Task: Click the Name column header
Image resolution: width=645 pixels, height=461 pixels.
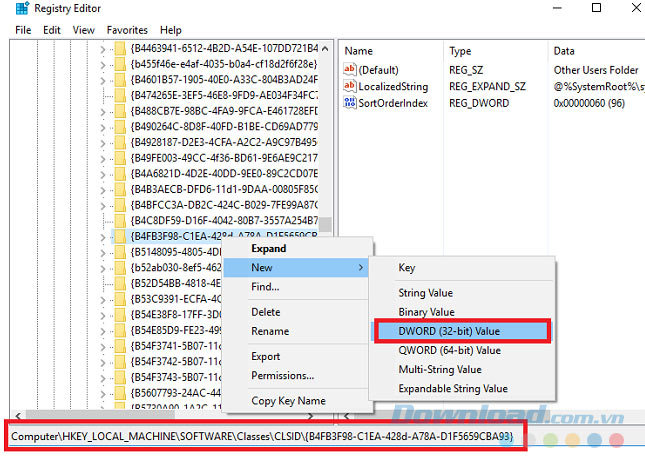Action: point(358,50)
